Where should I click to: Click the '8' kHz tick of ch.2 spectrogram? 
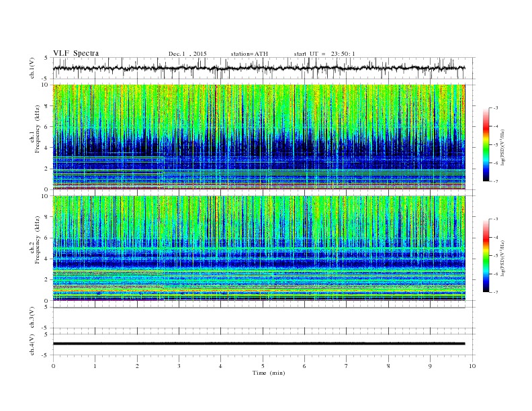(x=46, y=217)
